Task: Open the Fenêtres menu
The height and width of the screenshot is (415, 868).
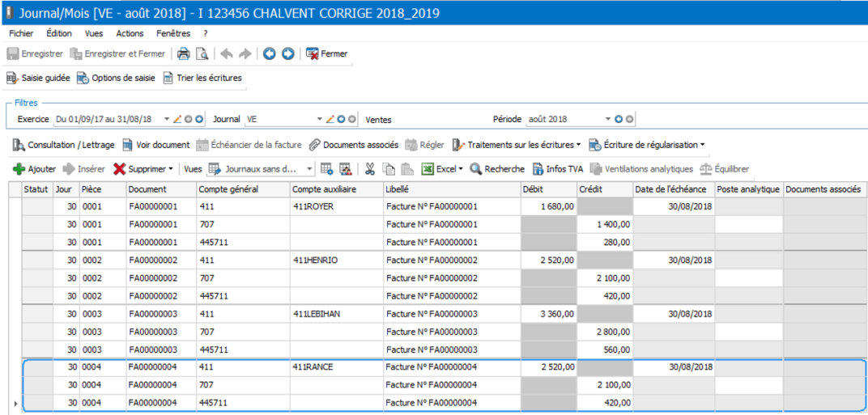Action: point(173,33)
